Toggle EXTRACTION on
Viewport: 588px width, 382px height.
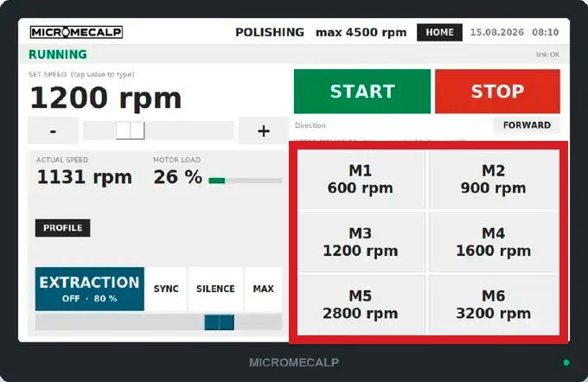[x=90, y=289]
